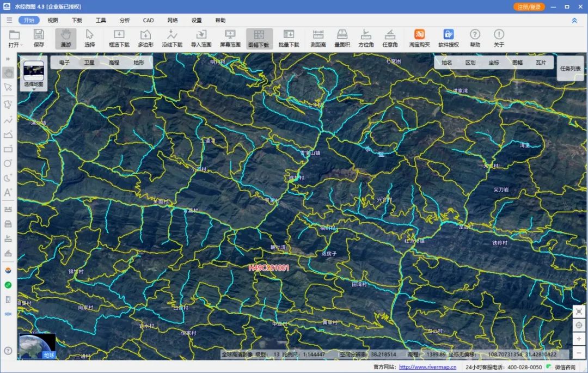This screenshot has height=373, width=588.
Task: Click coordinates readout 108.70731354
Action: [x=522, y=354]
